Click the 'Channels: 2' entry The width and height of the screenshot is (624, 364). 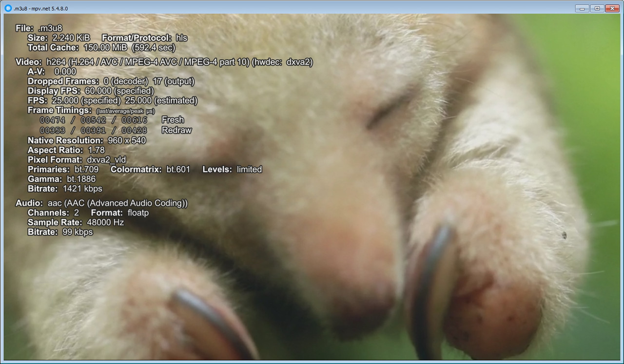pyautogui.click(x=53, y=213)
